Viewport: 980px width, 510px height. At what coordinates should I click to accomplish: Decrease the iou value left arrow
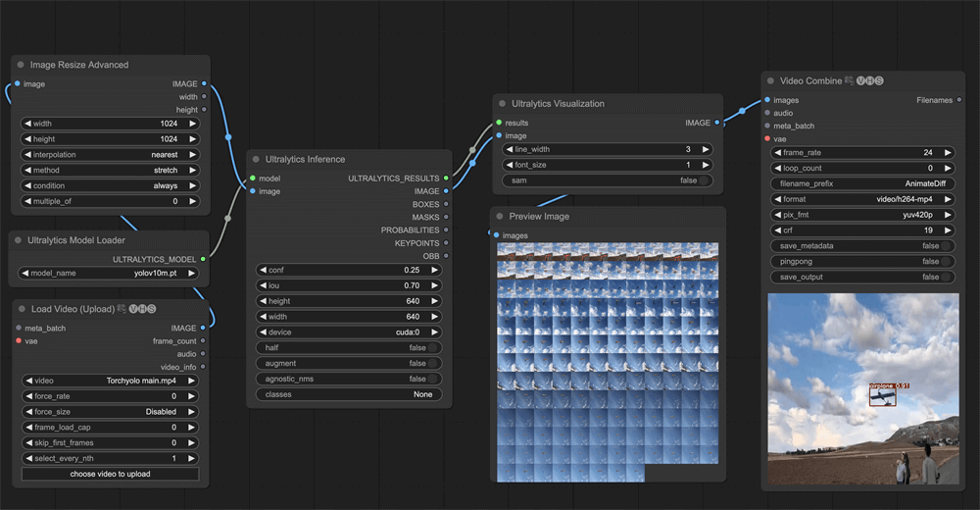(263, 285)
